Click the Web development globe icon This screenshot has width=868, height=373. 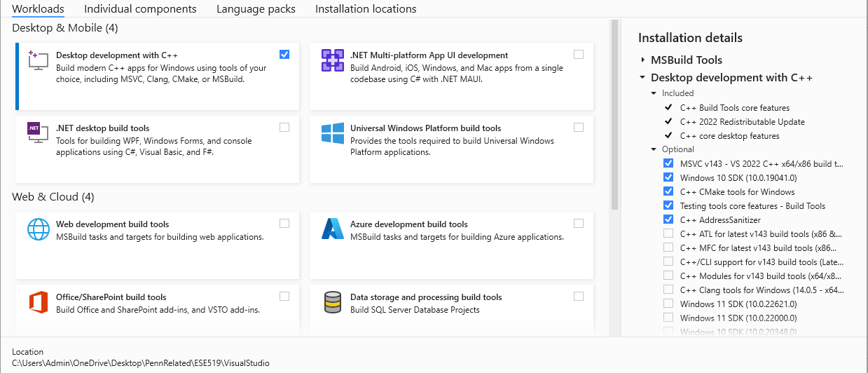37,229
